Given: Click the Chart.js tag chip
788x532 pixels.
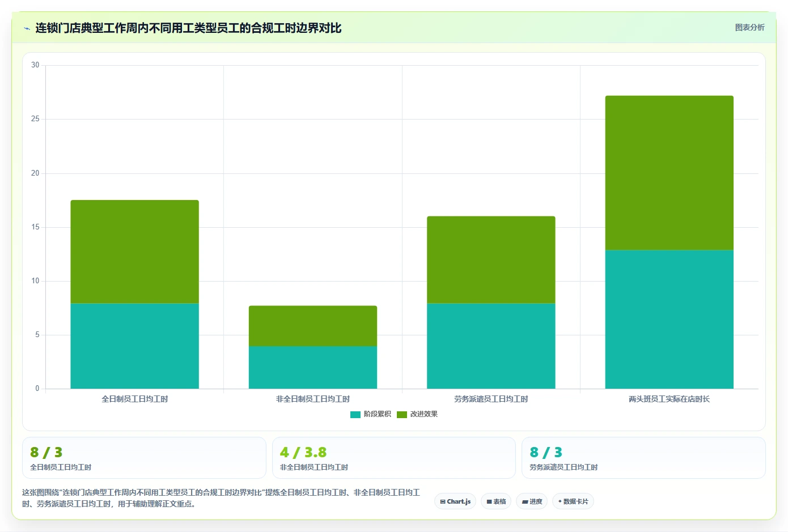Looking at the screenshot, I should (455, 501).
